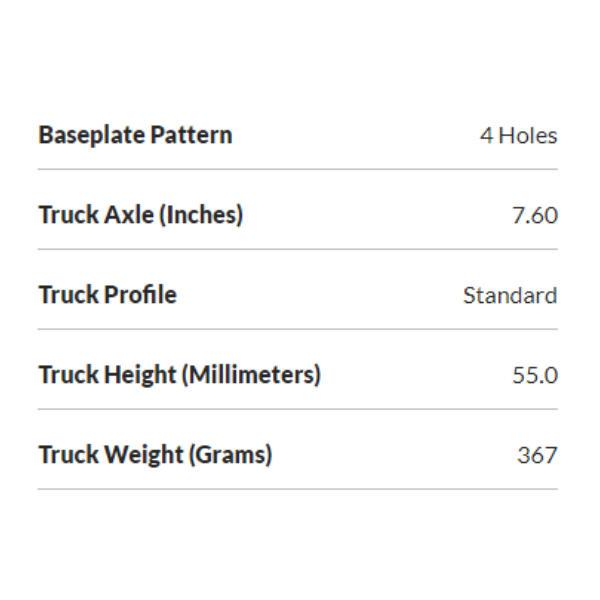Click the (Millimeters) unit text
This screenshot has height=600, width=600.
251,375
